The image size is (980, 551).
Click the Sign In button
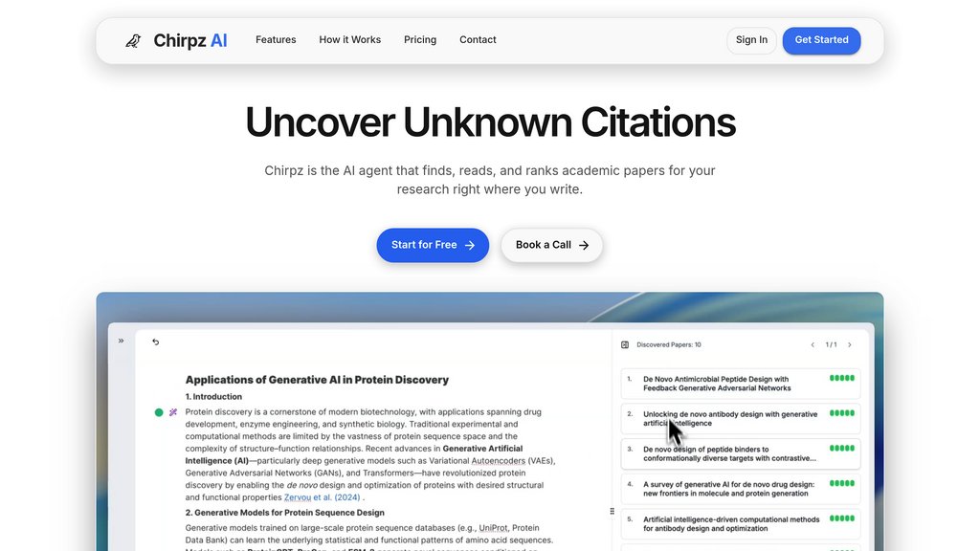pyautogui.click(x=751, y=40)
